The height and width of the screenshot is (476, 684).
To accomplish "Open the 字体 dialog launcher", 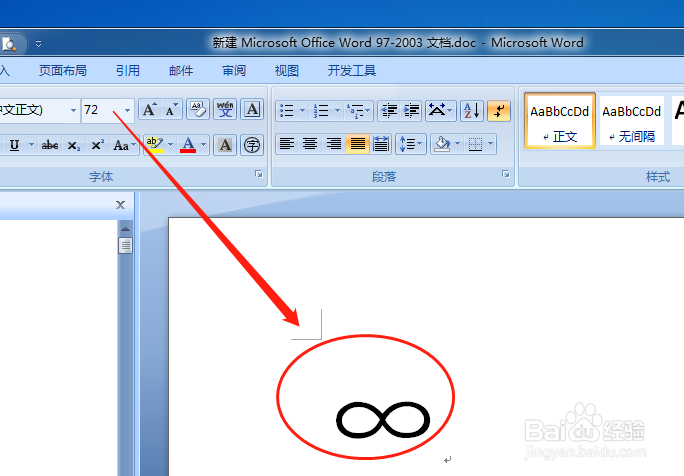I will point(259,175).
